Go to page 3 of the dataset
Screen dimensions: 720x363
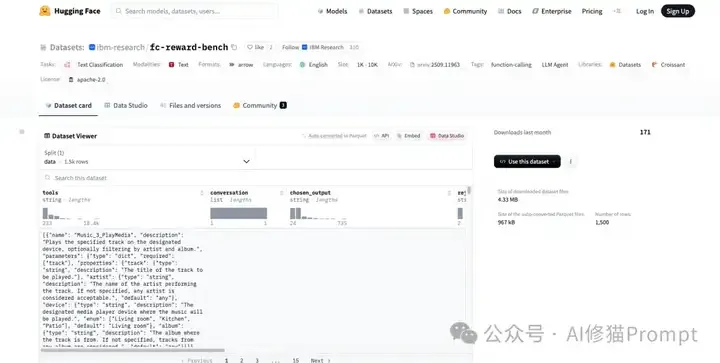pos(257,361)
